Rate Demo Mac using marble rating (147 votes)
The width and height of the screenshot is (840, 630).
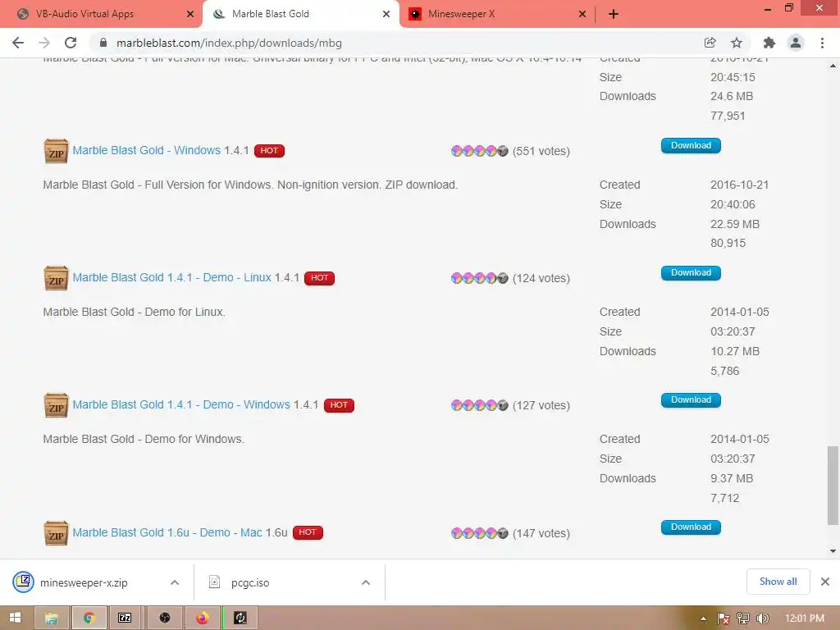pos(479,533)
